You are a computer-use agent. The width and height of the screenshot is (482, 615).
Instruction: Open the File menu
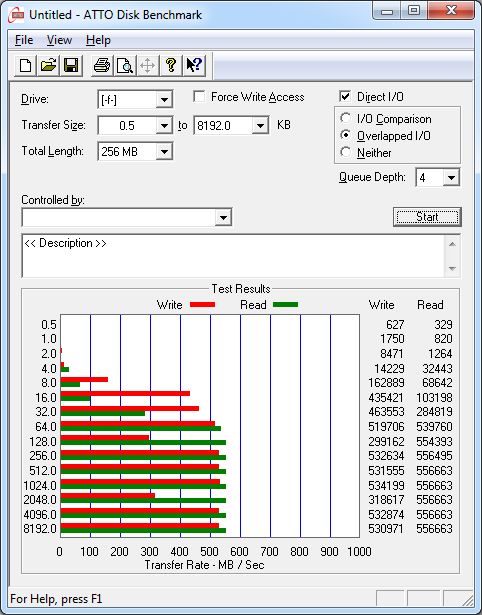click(x=24, y=40)
